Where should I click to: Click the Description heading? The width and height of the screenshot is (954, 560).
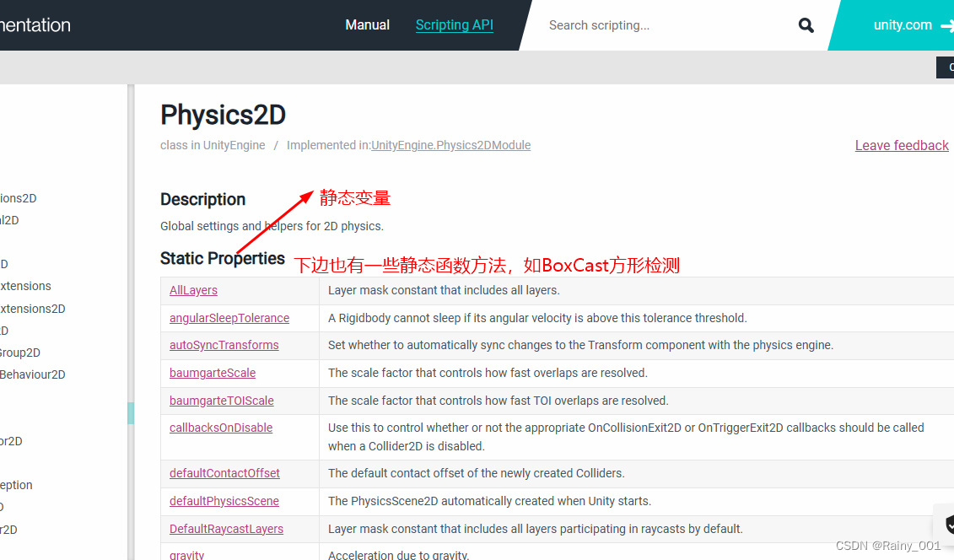202,199
